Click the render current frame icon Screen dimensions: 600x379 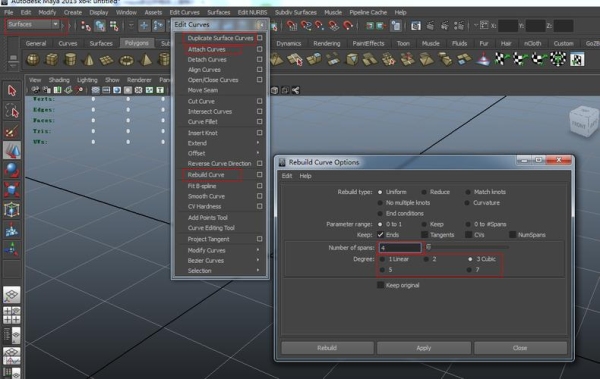(416, 26)
